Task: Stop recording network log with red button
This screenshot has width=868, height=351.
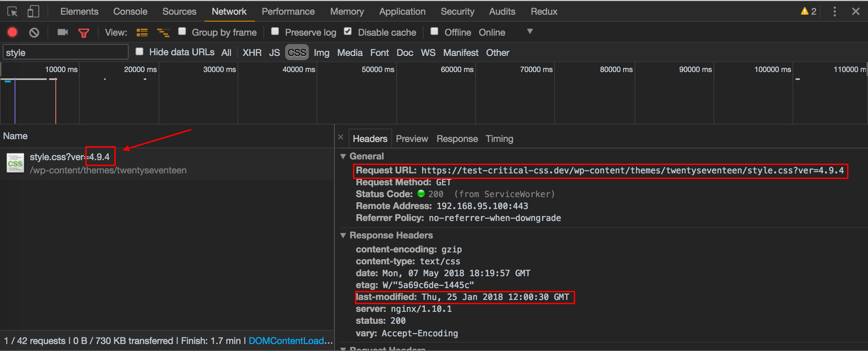Action: pos(12,33)
